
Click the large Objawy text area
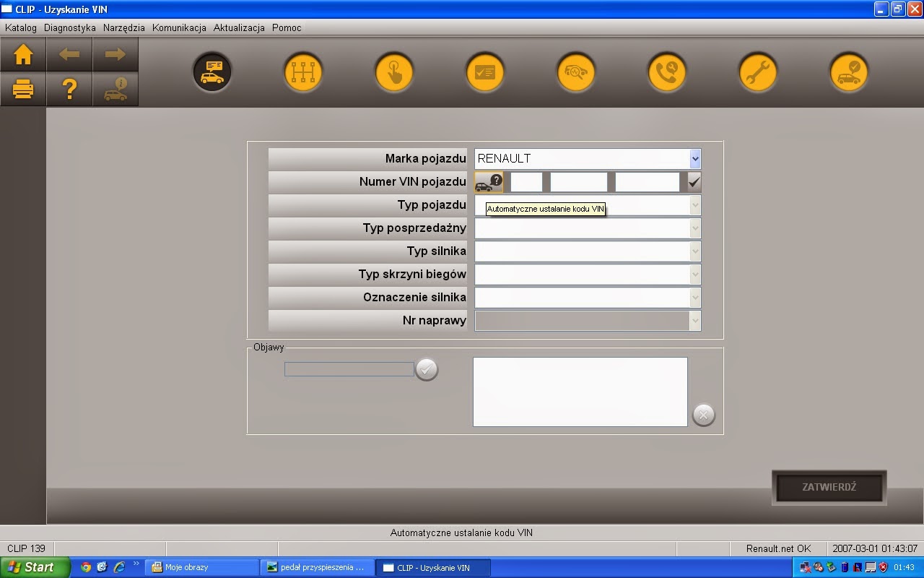580,392
